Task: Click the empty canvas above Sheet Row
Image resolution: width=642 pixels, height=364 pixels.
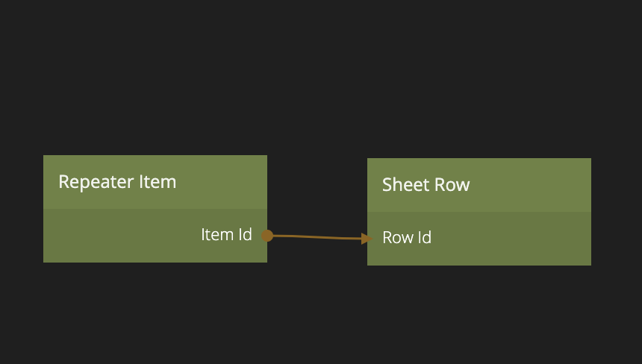Action: [478, 90]
